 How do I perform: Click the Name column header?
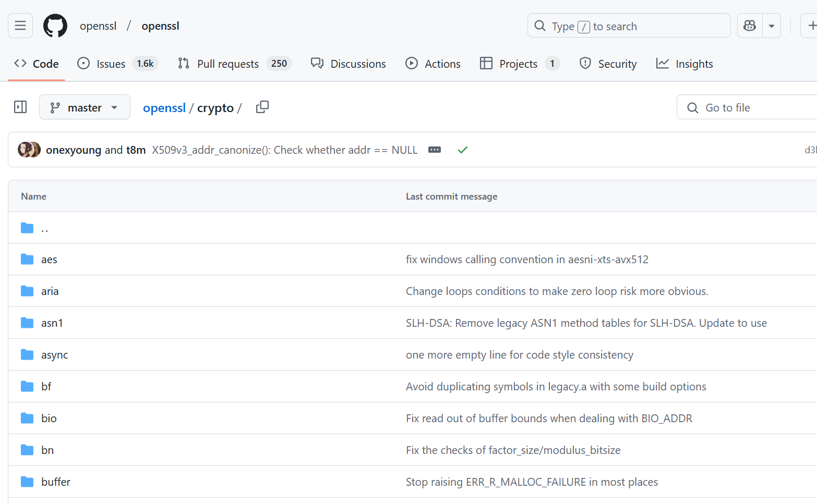pos(33,196)
